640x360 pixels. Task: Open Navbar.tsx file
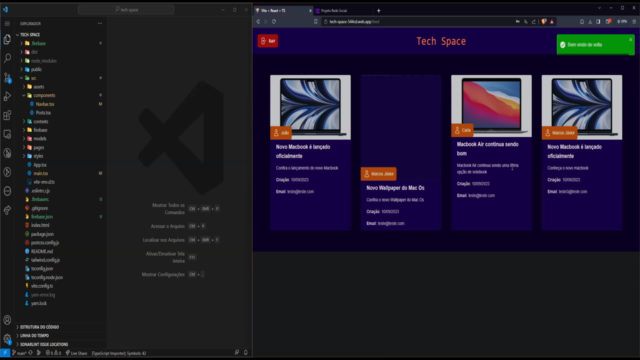coord(44,104)
